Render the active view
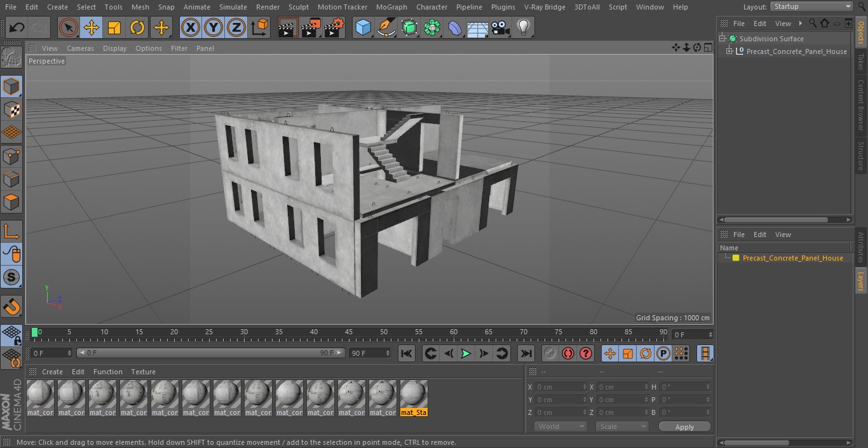The height and width of the screenshot is (448, 868). coord(288,28)
